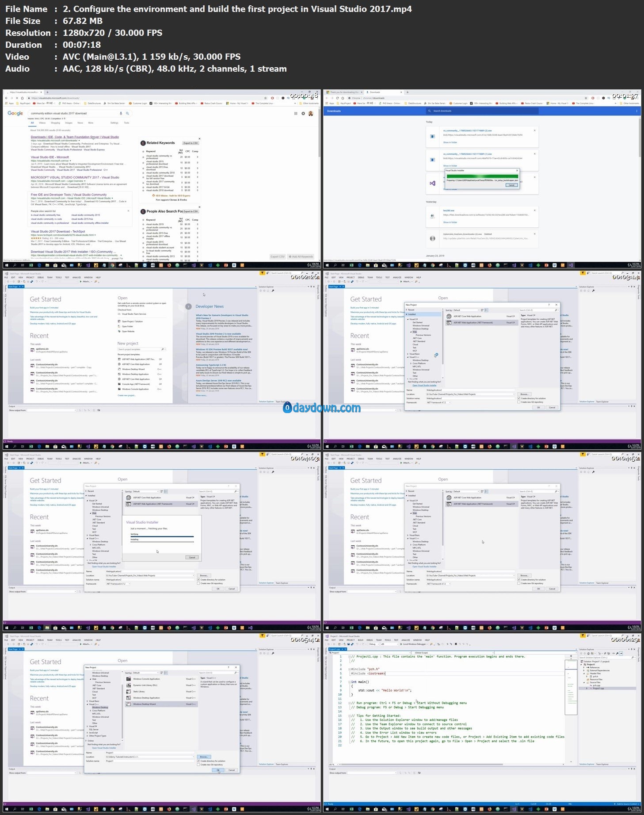Select Windows Console Application template icon, 00:05:40 frame

129,679
